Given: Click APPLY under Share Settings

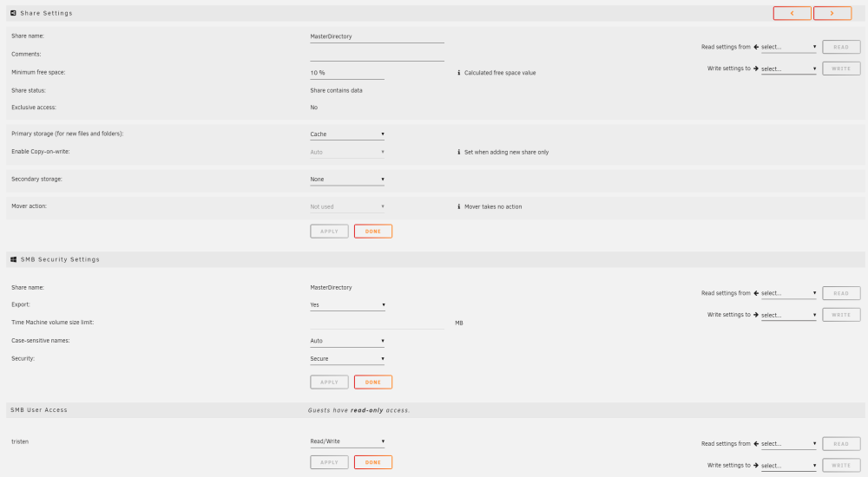Looking at the screenshot, I should (x=329, y=232).
